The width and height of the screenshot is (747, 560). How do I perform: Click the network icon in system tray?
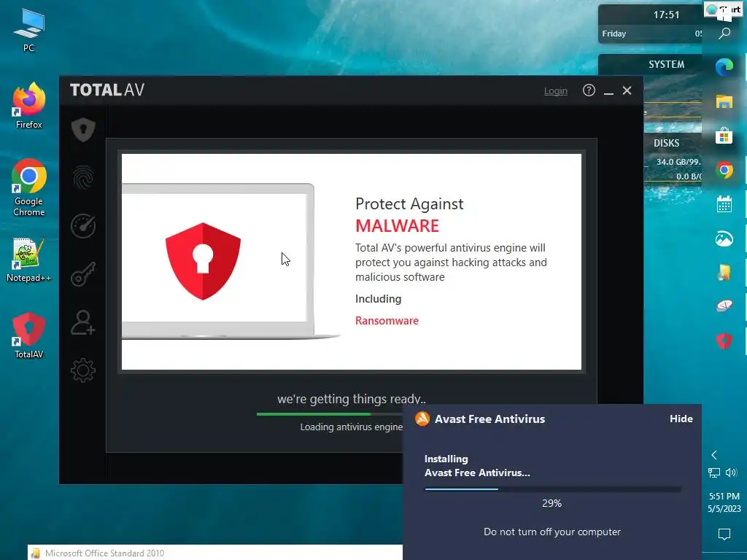coord(714,472)
